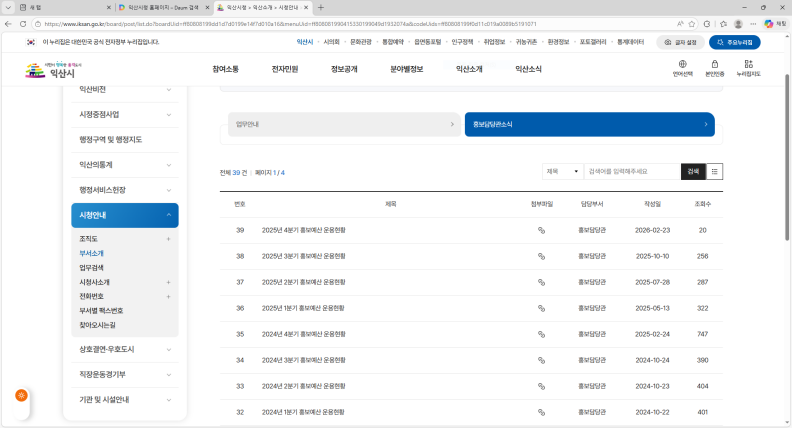Expand the 조직도 submenu plus
The height and width of the screenshot is (428, 792).
tap(168, 239)
